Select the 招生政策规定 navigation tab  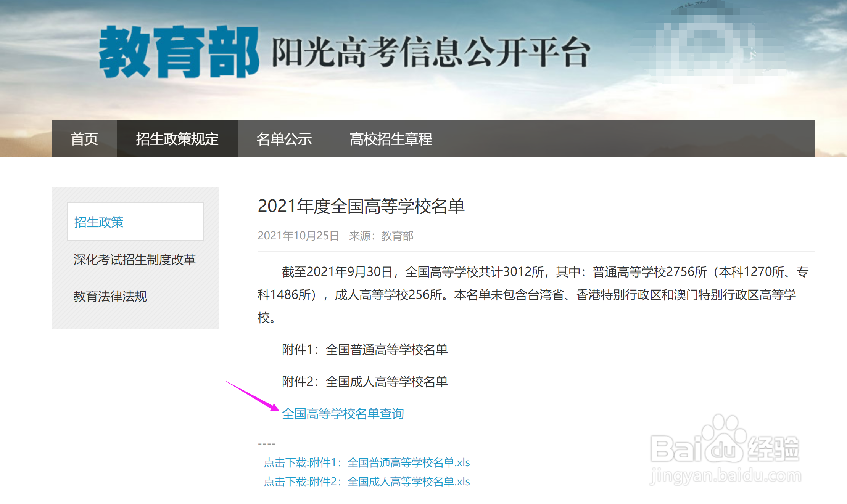click(177, 139)
